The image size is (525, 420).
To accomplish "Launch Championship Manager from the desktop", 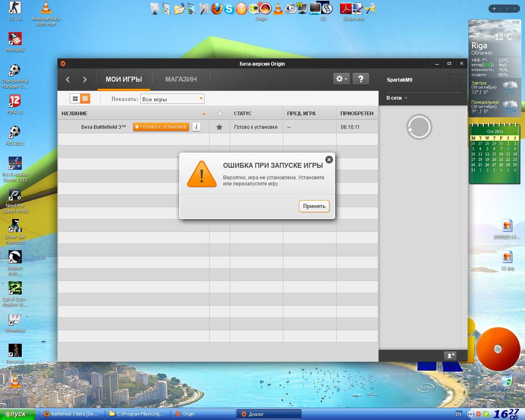I will (15, 76).
